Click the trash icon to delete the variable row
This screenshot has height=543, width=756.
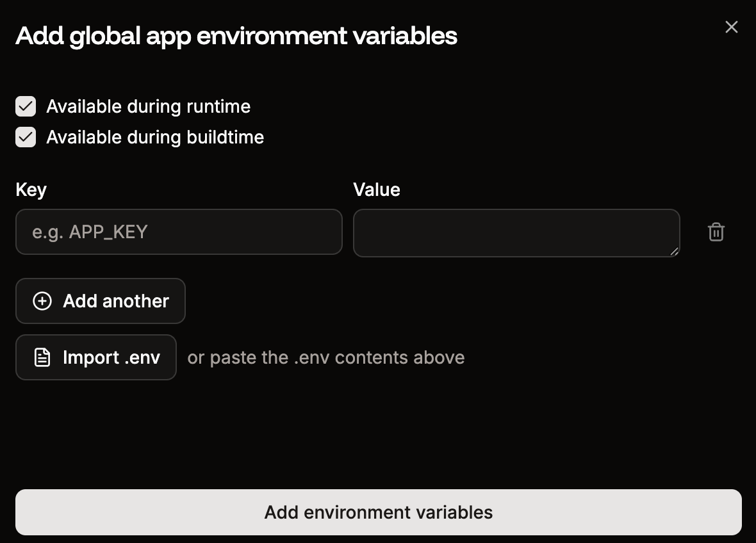[x=716, y=232]
